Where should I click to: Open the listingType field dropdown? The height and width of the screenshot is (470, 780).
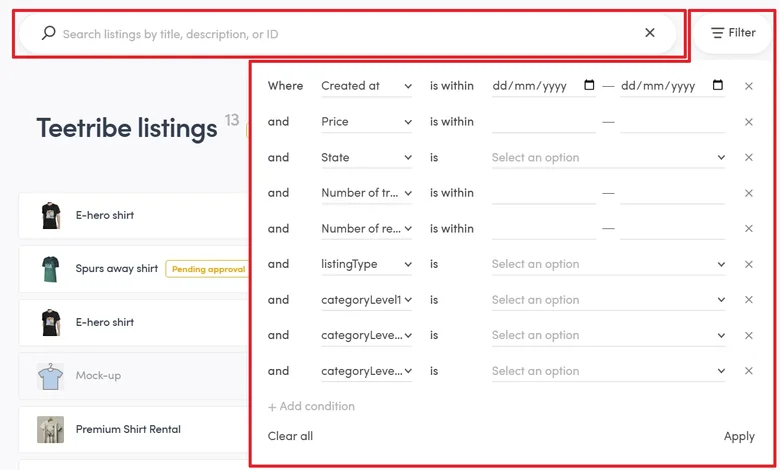pos(367,264)
